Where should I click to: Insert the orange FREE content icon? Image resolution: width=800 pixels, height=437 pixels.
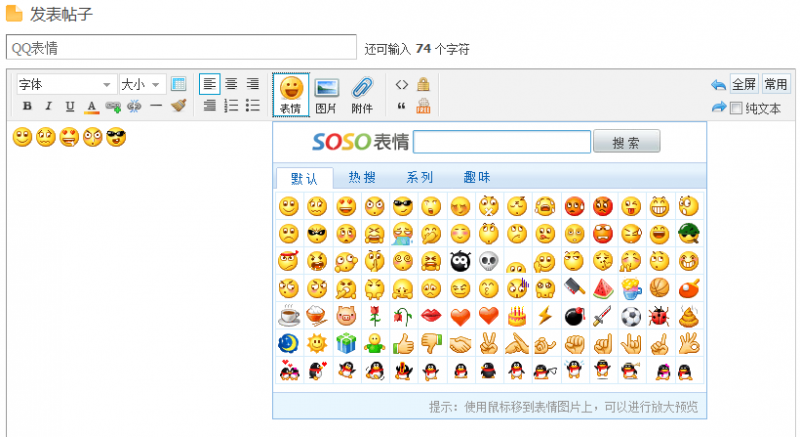tap(423, 106)
